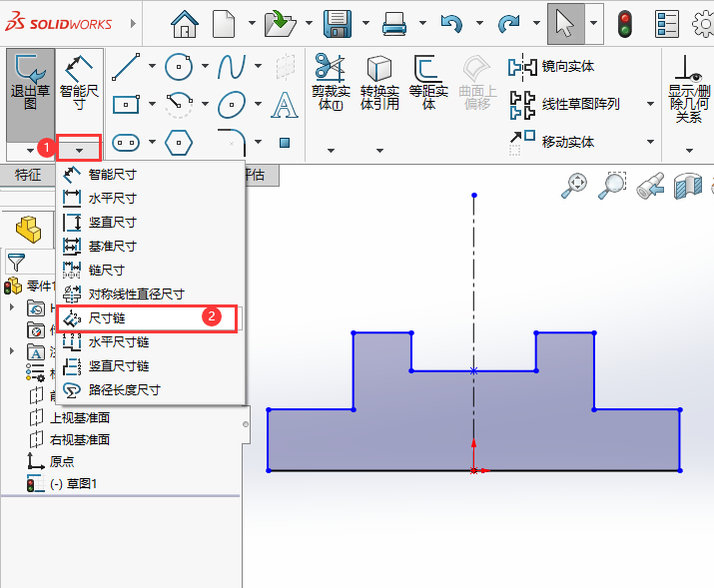Choose 对称线性直径尺寸 from dimension menu

tap(150, 294)
